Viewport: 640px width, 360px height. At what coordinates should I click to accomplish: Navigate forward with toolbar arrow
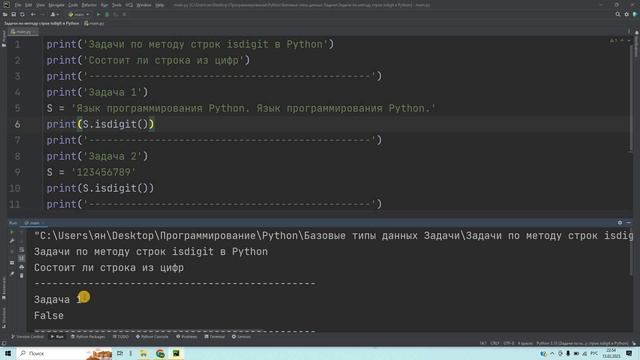[x=42, y=14]
